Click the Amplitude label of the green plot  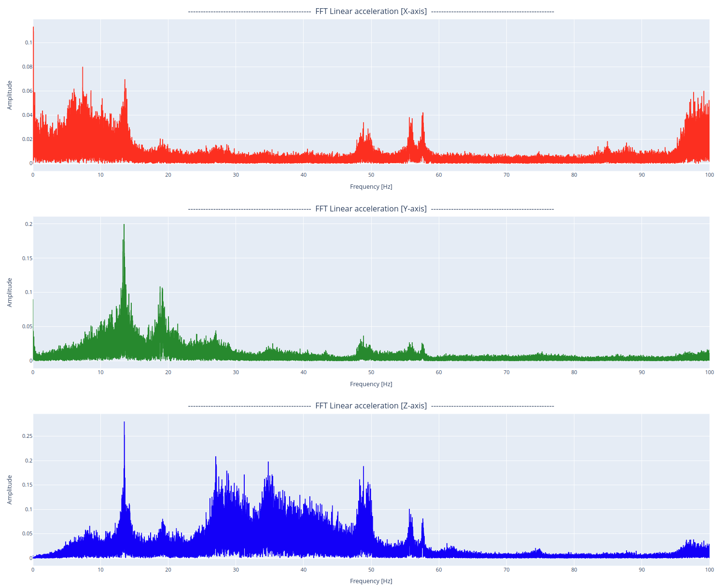point(10,293)
